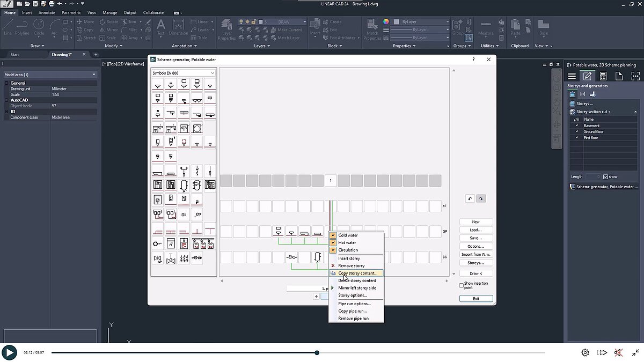Choose Copy storey content from the menu
This screenshot has width=644, height=362.
(x=356, y=273)
